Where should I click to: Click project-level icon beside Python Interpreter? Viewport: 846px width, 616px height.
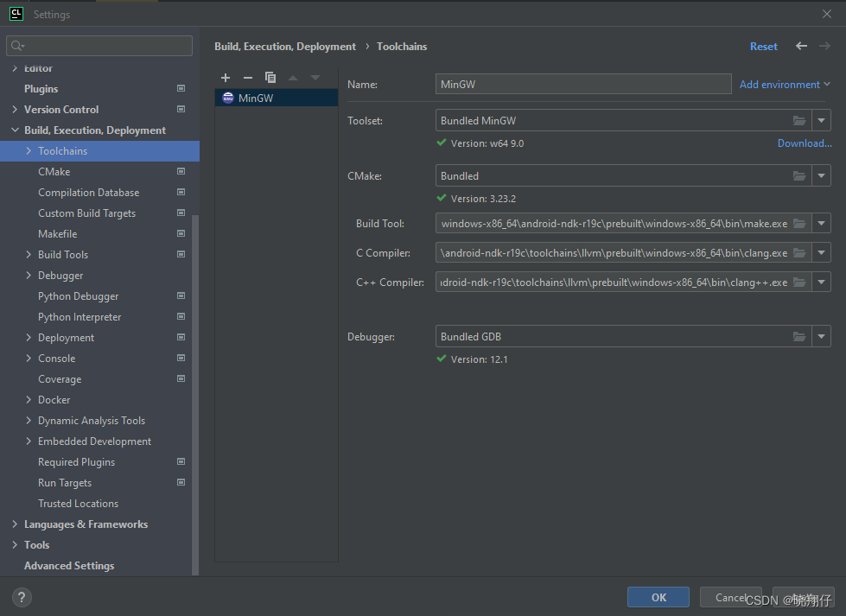181,316
